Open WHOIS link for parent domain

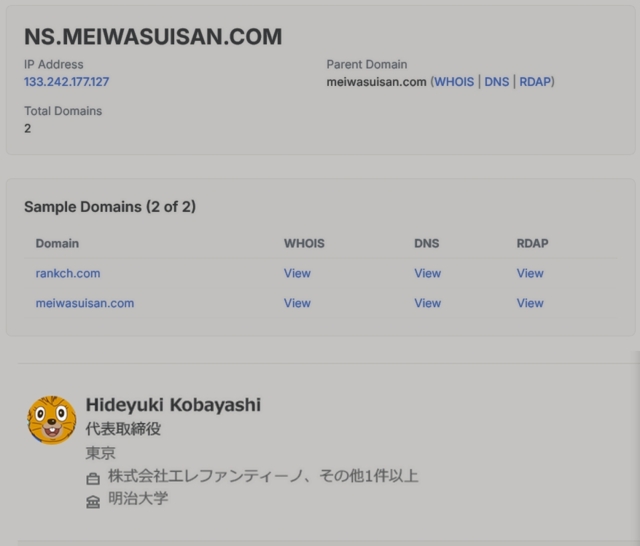pyautogui.click(x=454, y=82)
